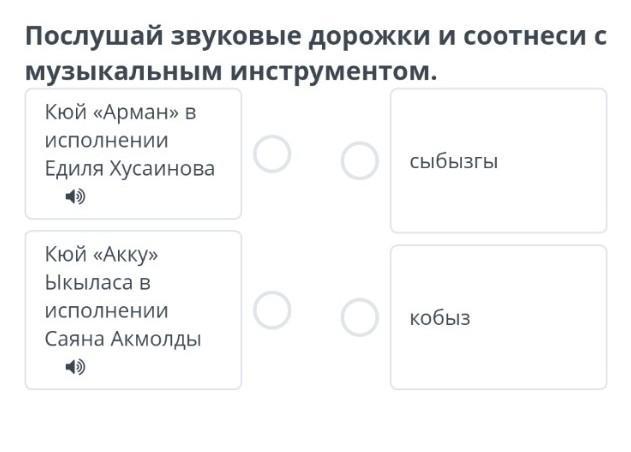The image size is (631, 452).
Task: Click the «Акку» title text
Action: coord(101,253)
